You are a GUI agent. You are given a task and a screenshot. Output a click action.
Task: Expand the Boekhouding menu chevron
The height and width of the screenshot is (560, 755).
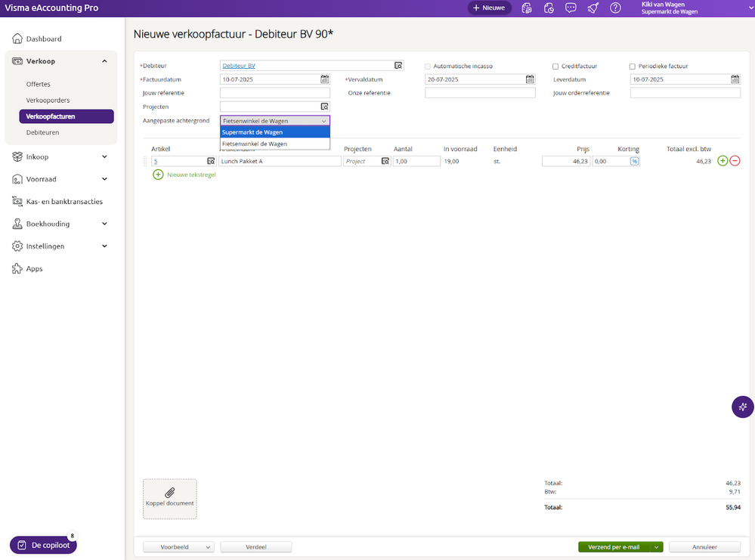coord(104,224)
